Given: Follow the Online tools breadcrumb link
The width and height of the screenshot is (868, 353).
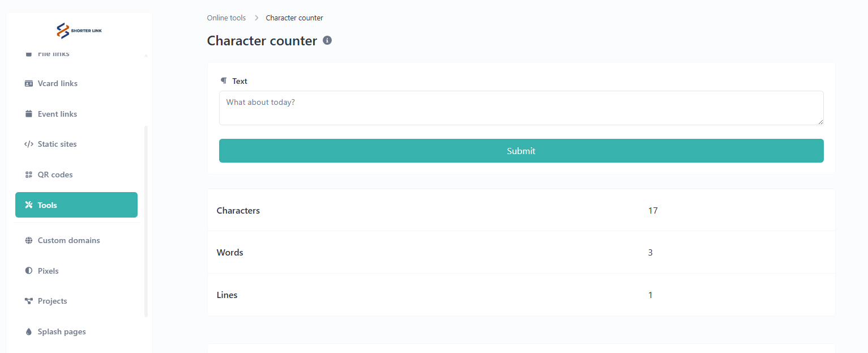Looking at the screenshot, I should click(x=226, y=18).
